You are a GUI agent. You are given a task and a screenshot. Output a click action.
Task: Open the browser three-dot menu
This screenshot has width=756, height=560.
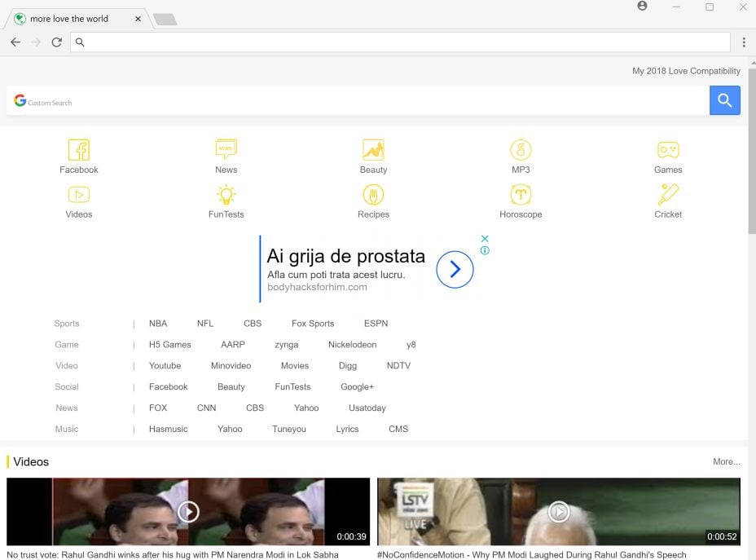point(744,42)
